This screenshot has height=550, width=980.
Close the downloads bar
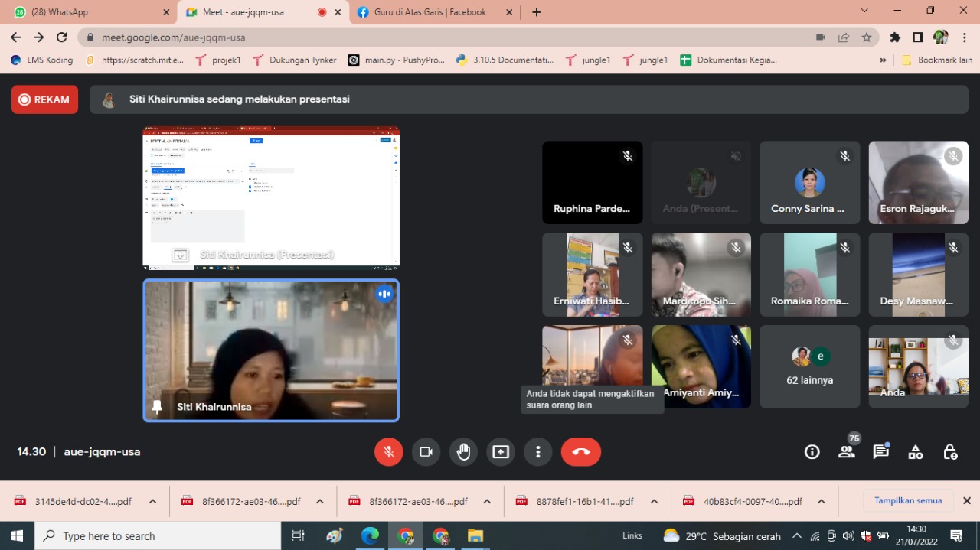click(967, 501)
